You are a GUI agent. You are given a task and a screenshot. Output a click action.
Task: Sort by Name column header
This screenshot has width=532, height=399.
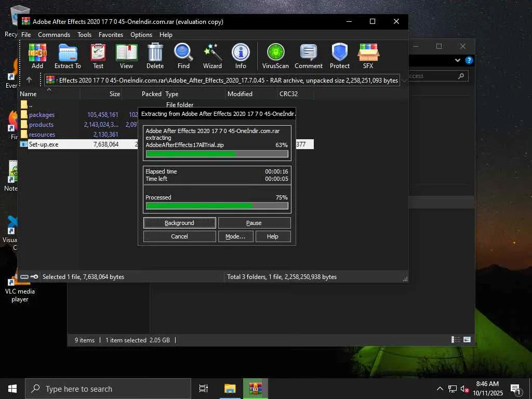(49, 94)
